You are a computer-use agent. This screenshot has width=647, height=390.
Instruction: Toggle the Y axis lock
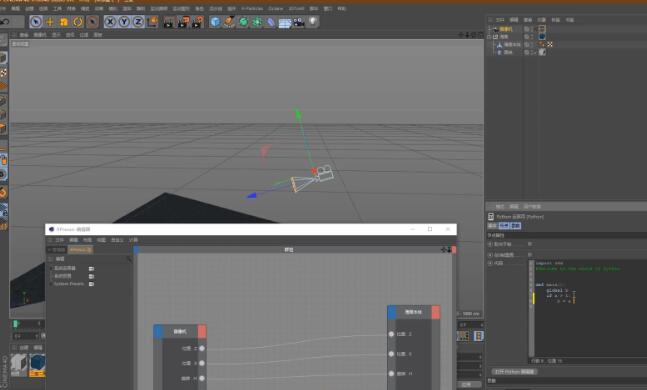[124, 21]
